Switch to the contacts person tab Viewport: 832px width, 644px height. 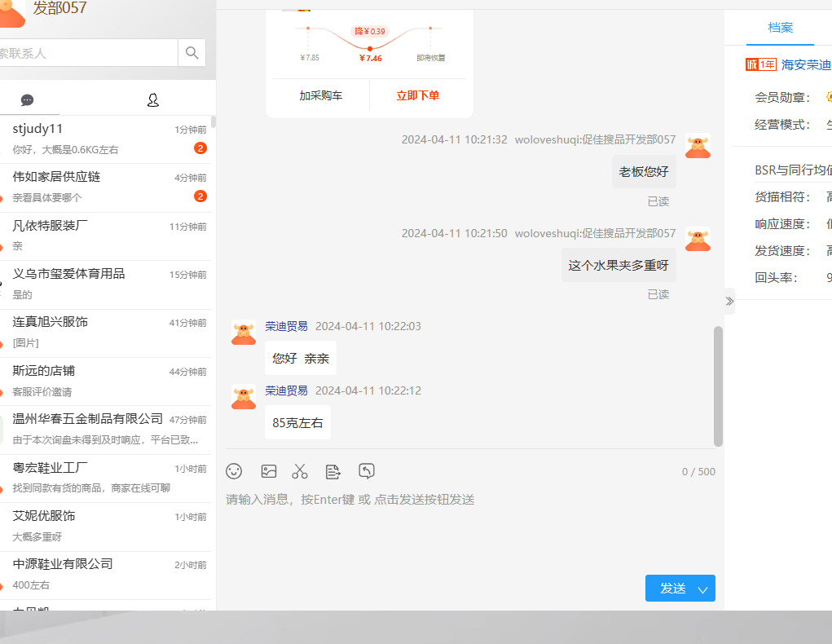tap(152, 100)
